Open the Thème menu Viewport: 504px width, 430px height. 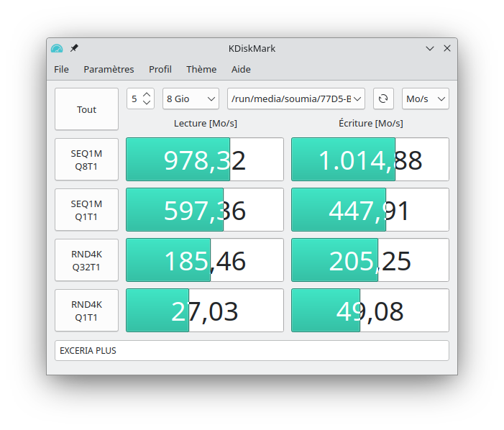point(201,69)
